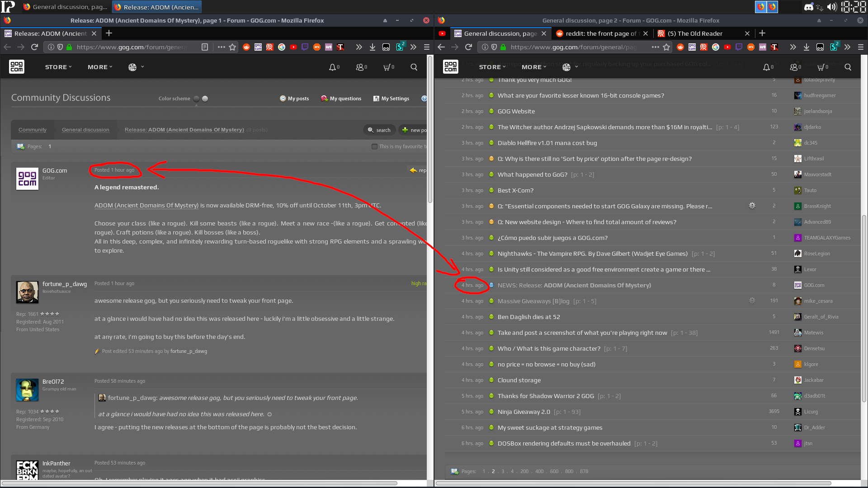This screenshot has width=868, height=488.
Task: Toggle reader view in left window address bar
Action: 205,47
